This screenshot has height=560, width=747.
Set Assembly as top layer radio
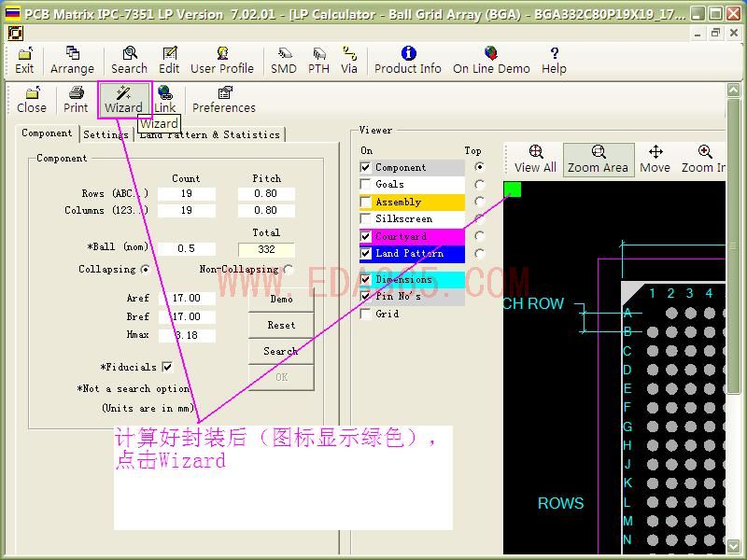pos(479,202)
